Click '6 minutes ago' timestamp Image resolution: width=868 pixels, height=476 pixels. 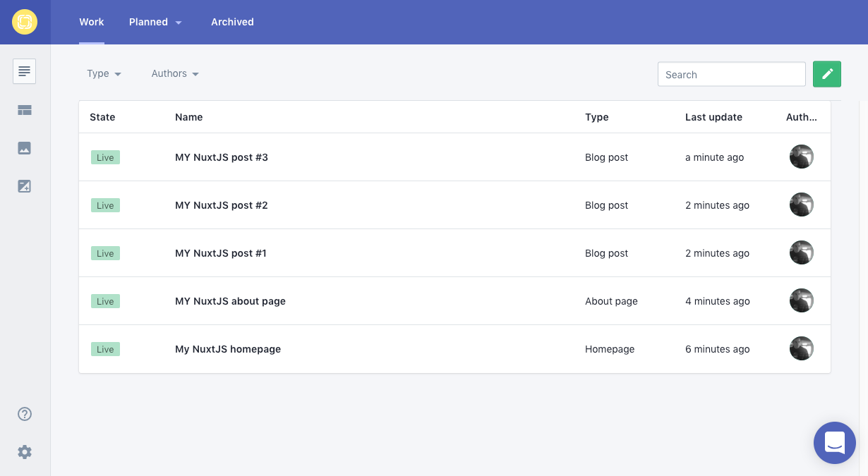tap(718, 349)
